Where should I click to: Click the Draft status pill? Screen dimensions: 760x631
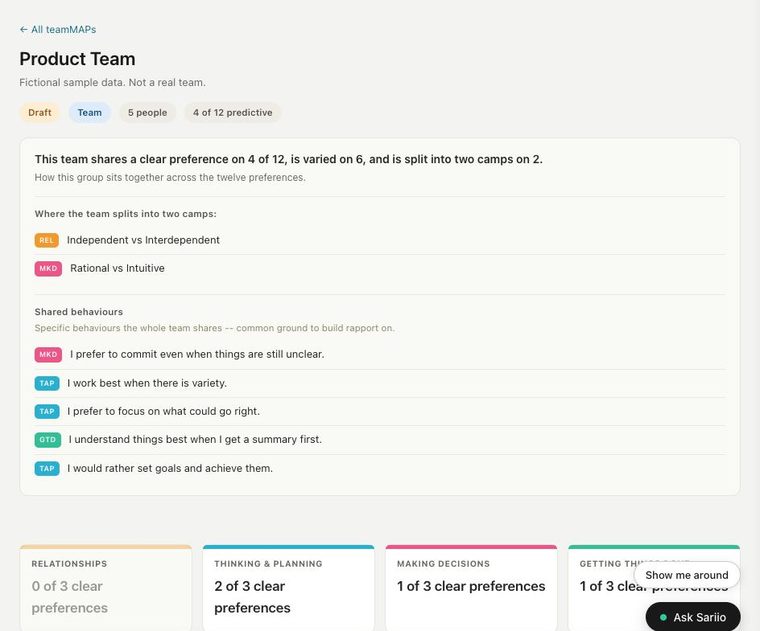click(x=40, y=112)
